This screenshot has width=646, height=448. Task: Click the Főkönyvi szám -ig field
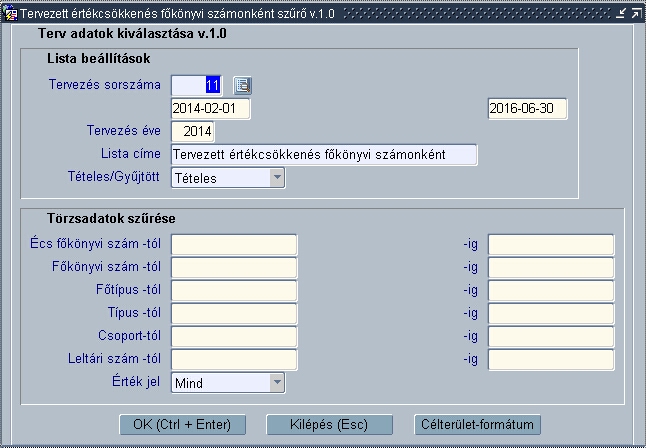coord(551,268)
